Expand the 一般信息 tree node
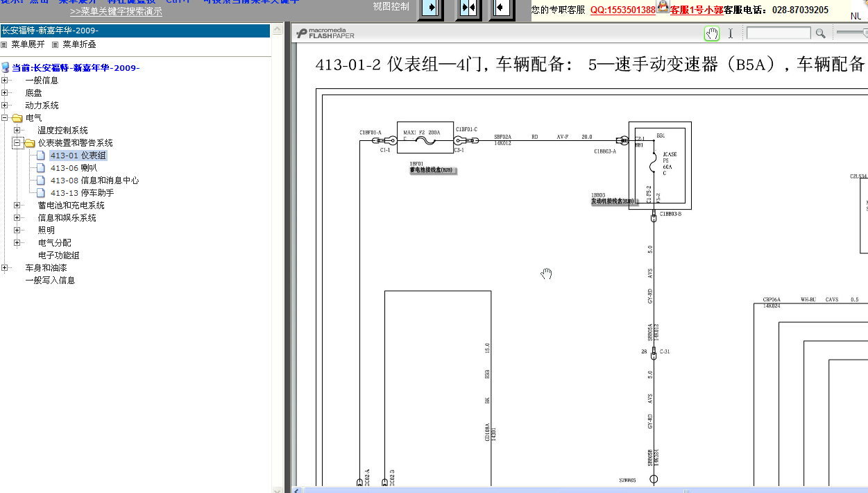The image size is (868, 493). [5, 81]
